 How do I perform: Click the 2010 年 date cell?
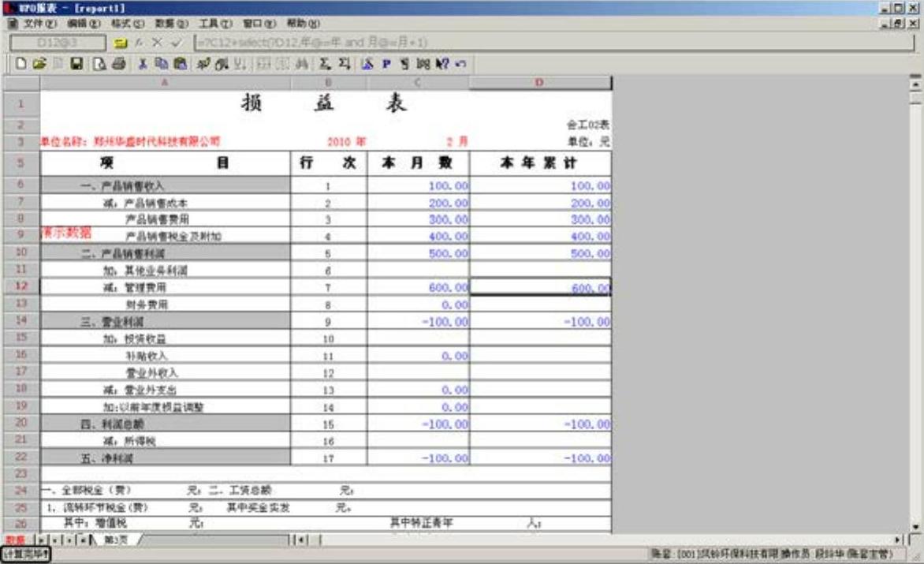click(x=346, y=141)
